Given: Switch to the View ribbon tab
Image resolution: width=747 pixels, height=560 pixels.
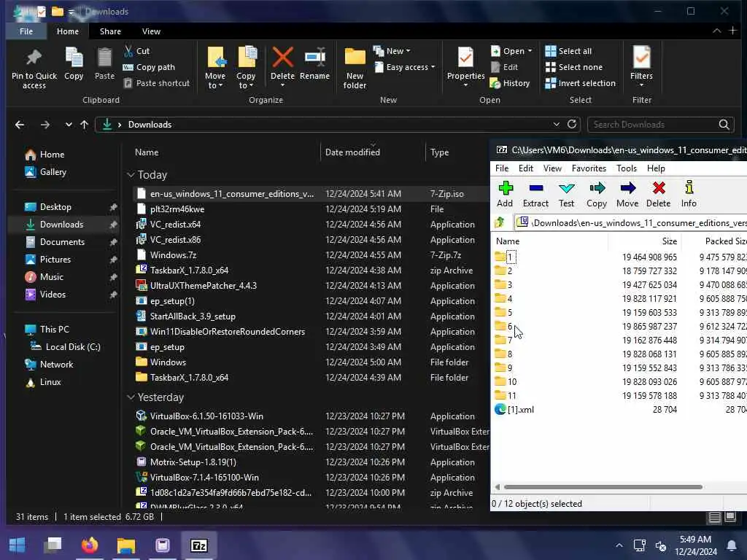Looking at the screenshot, I should coord(151,31).
